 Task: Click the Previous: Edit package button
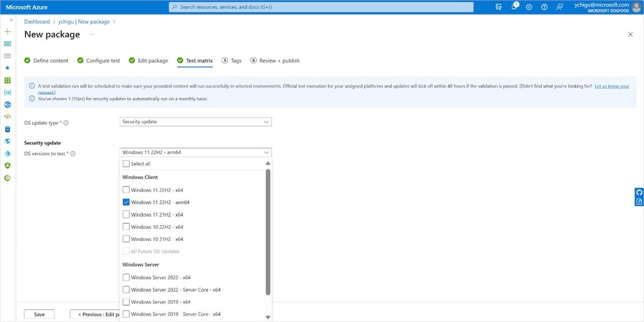pyautogui.click(x=94, y=314)
